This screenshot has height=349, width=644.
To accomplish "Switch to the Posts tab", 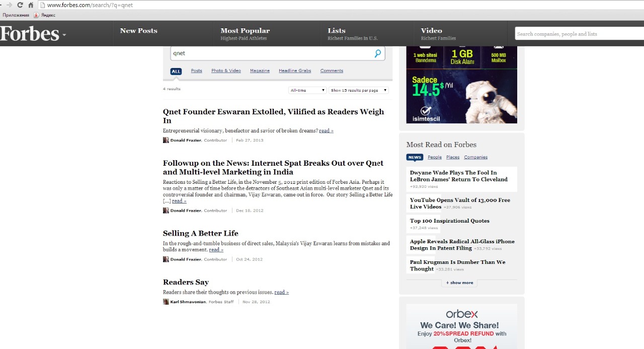I will point(196,71).
